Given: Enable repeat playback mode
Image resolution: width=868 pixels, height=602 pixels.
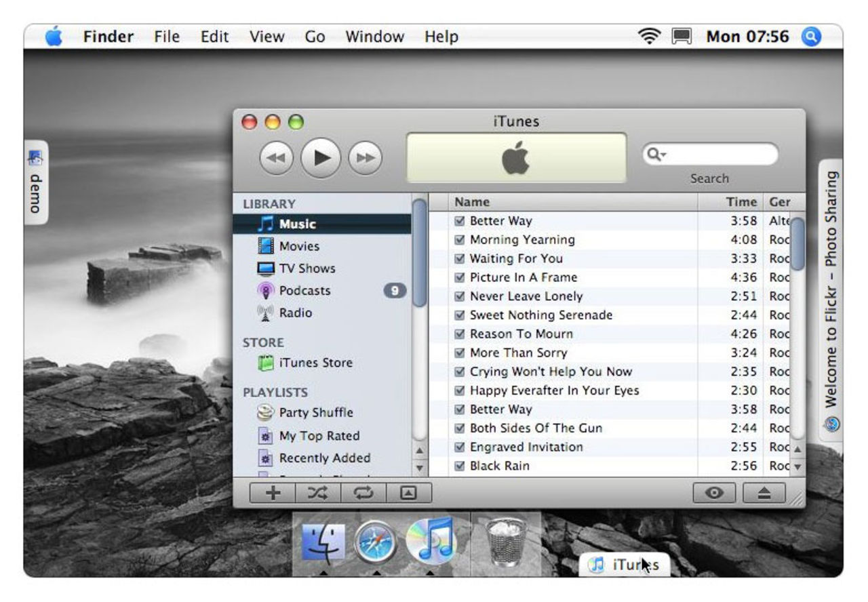Looking at the screenshot, I should click(363, 493).
